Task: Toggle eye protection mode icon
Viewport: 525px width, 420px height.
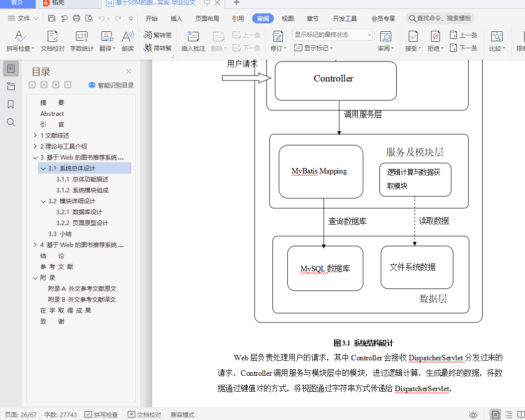Action: pyautogui.click(x=473, y=415)
